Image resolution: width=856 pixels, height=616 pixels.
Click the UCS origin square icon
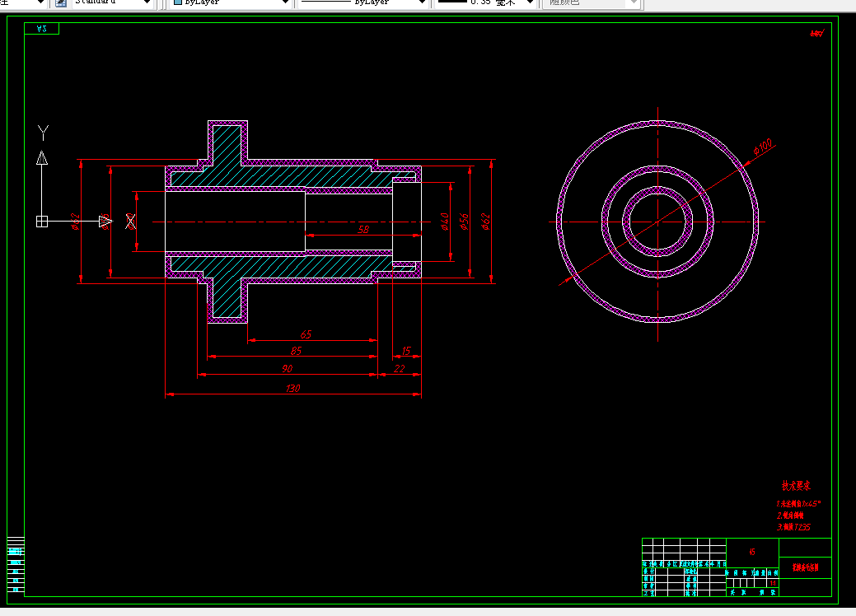click(x=42, y=222)
